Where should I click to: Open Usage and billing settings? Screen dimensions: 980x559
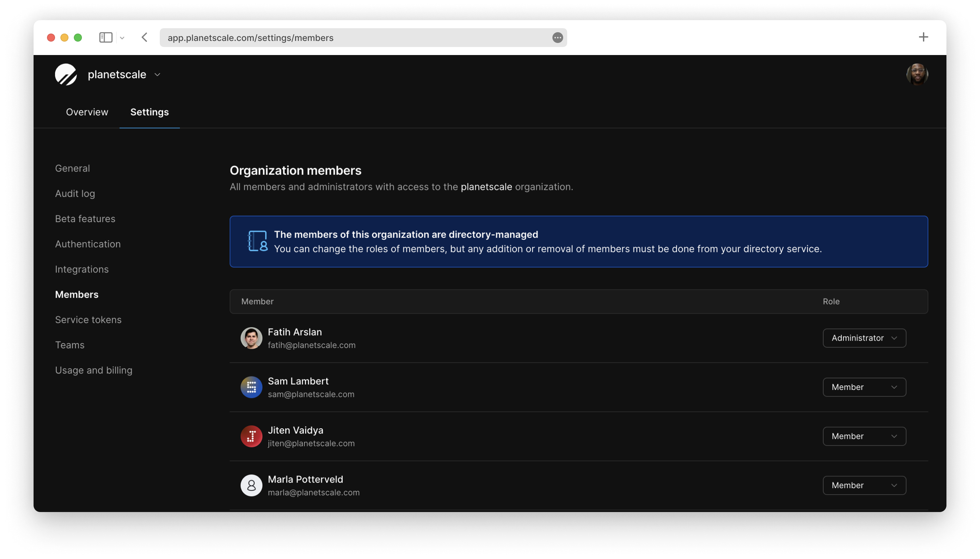[93, 370]
